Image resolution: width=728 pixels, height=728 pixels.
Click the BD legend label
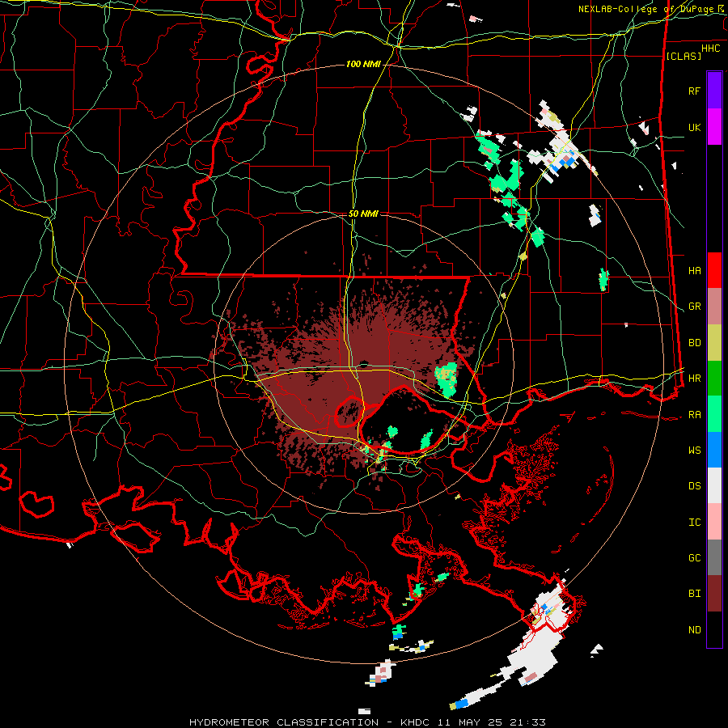pyautogui.click(x=694, y=343)
